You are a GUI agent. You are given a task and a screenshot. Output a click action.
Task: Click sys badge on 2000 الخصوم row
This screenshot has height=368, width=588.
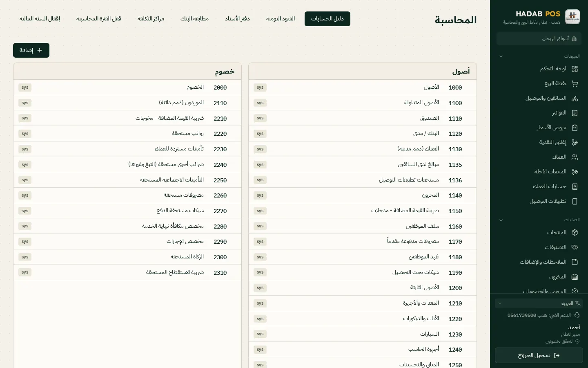click(25, 88)
